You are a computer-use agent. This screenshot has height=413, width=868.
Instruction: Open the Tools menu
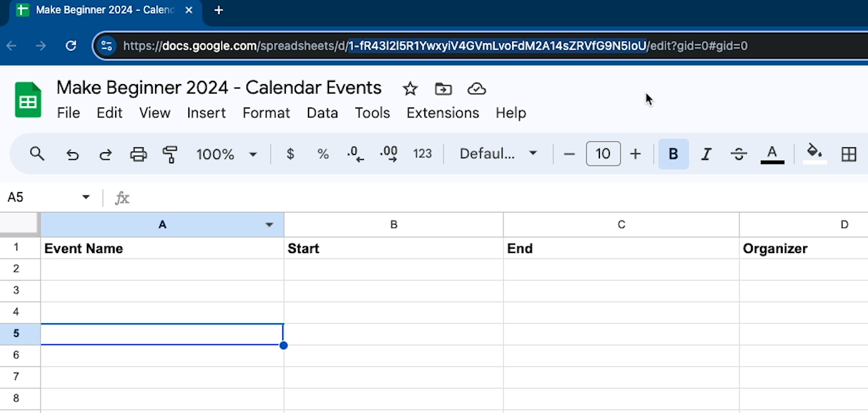click(x=372, y=113)
